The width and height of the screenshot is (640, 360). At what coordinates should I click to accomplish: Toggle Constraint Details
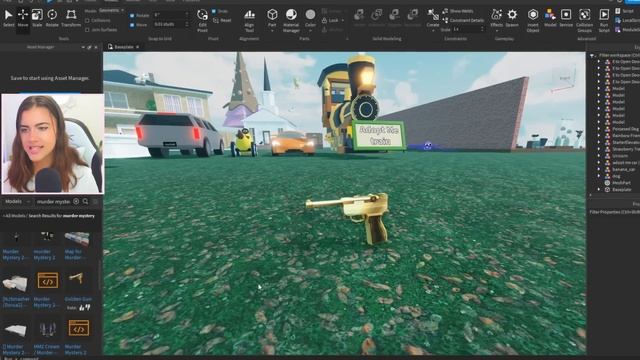click(x=463, y=20)
